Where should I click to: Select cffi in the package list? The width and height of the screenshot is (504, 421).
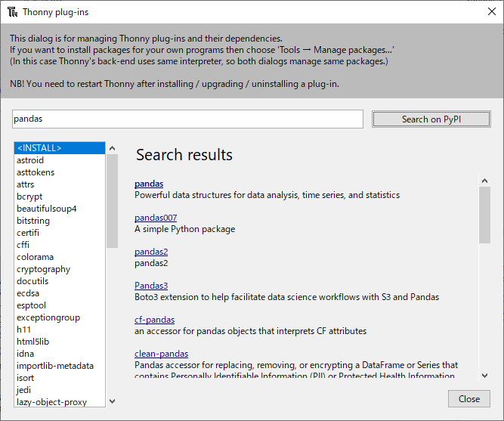(x=60, y=245)
